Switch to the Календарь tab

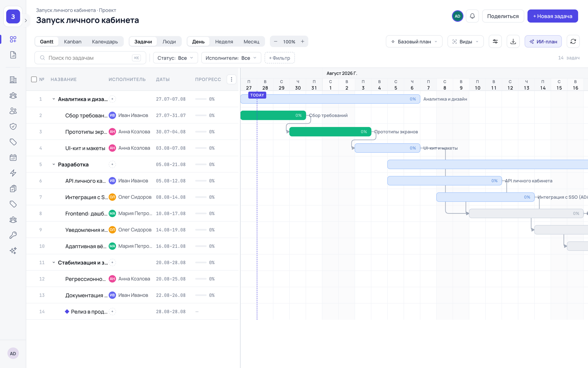click(105, 42)
